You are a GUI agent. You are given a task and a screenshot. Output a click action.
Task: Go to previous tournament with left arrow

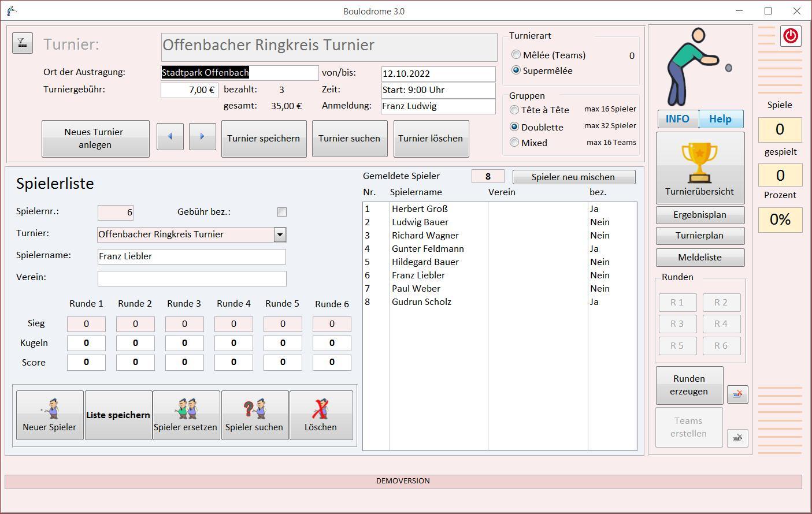(170, 137)
